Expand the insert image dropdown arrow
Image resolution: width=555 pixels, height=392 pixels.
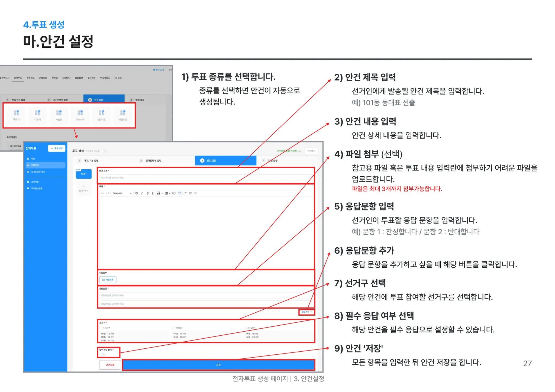(x=162, y=193)
